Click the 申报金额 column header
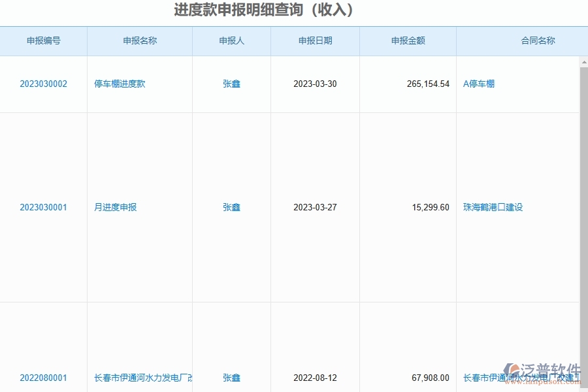Screen dimensions: 588x392 407,41
